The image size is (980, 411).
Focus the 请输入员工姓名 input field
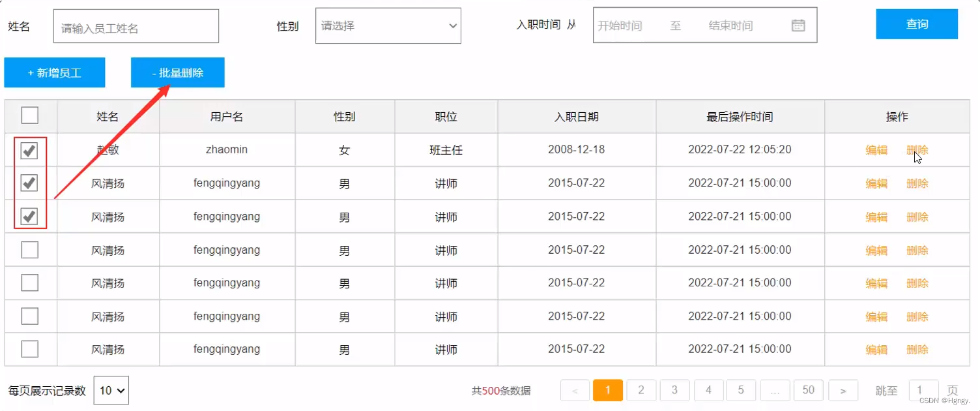(x=136, y=26)
